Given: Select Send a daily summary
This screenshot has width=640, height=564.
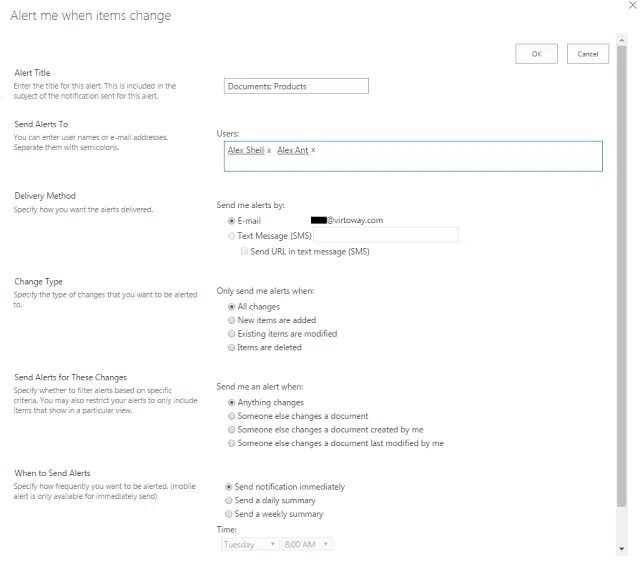Looking at the screenshot, I should (229, 500).
